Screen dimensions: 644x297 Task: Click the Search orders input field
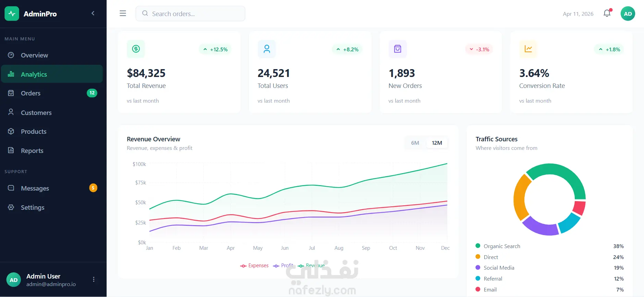pos(191,14)
